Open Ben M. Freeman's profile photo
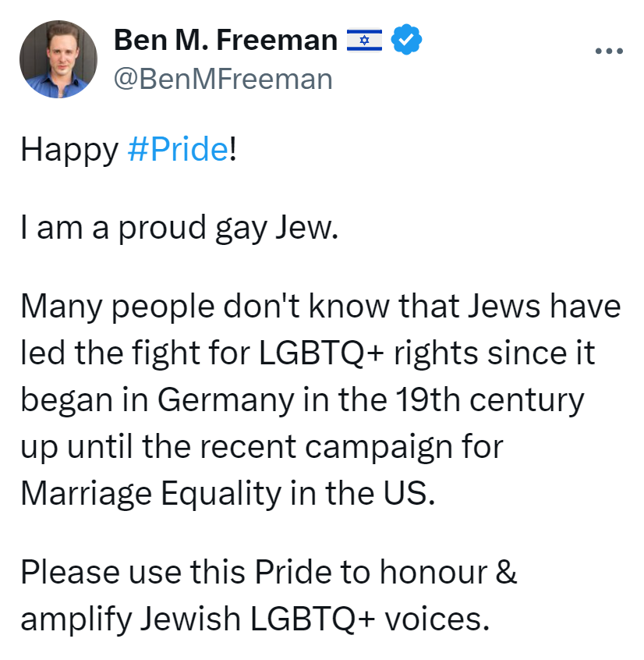Image resolution: width=644 pixels, height=660 pixels. [x=58, y=59]
